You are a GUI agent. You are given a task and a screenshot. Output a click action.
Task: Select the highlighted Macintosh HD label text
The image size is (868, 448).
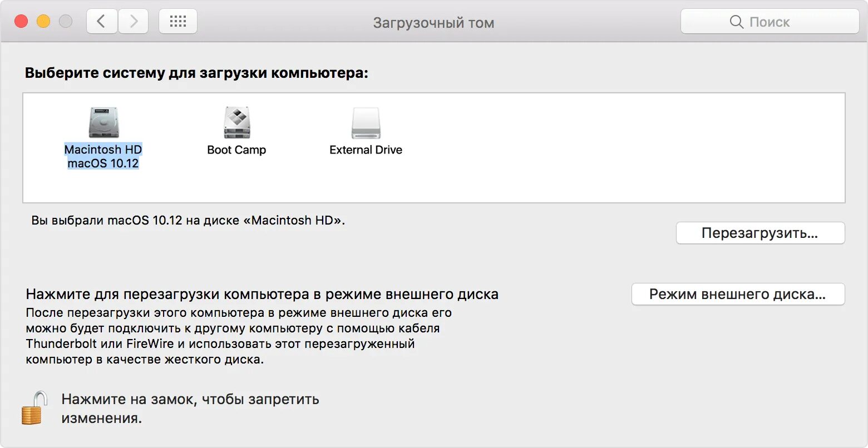(x=103, y=150)
